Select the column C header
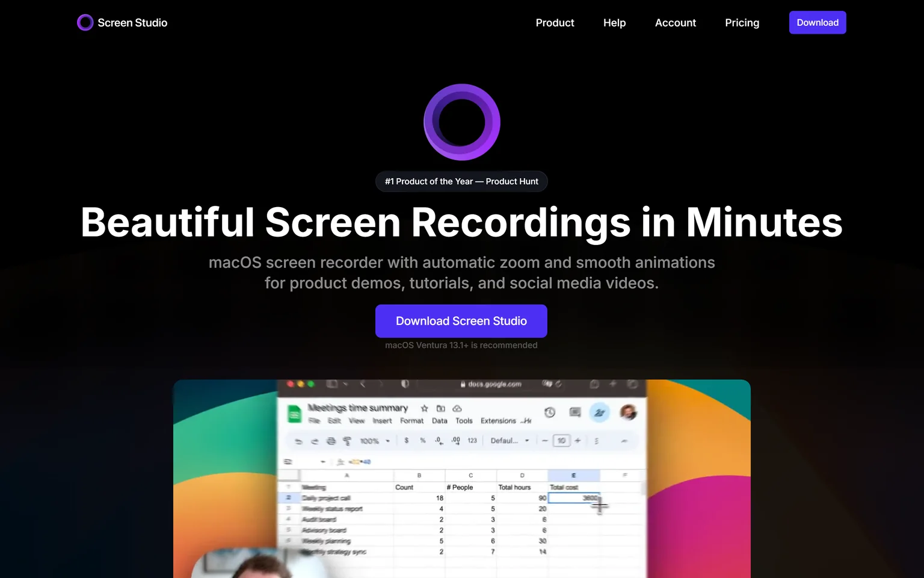Image resolution: width=924 pixels, height=578 pixels. click(x=471, y=476)
